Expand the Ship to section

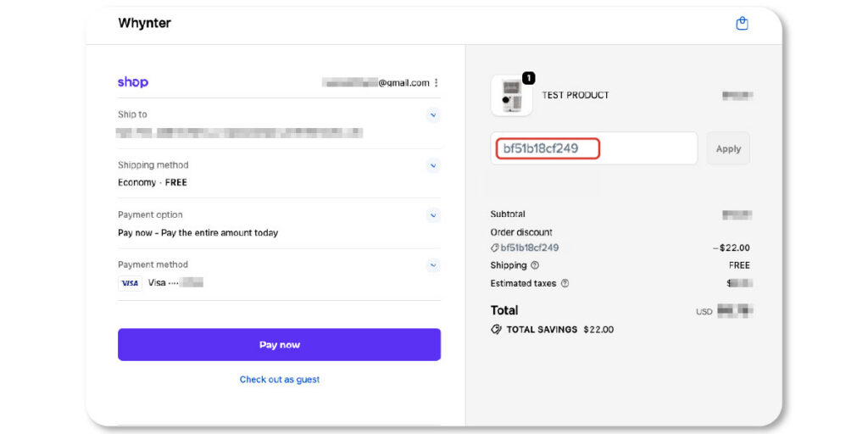pyautogui.click(x=433, y=114)
